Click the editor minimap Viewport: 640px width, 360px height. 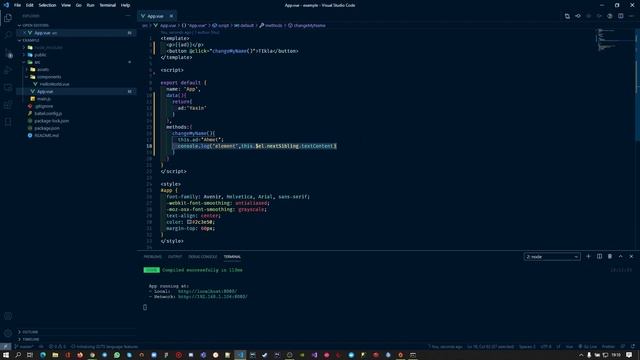click(615, 40)
